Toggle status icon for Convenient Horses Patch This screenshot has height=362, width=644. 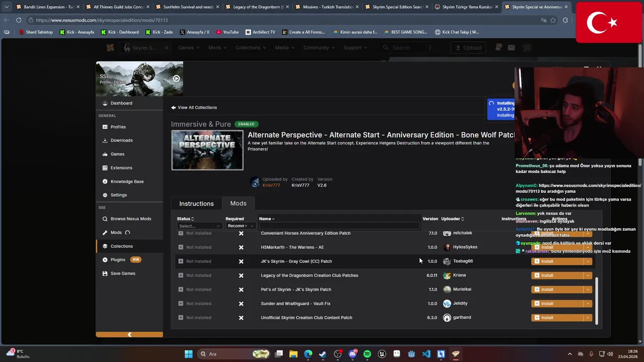coord(181,233)
